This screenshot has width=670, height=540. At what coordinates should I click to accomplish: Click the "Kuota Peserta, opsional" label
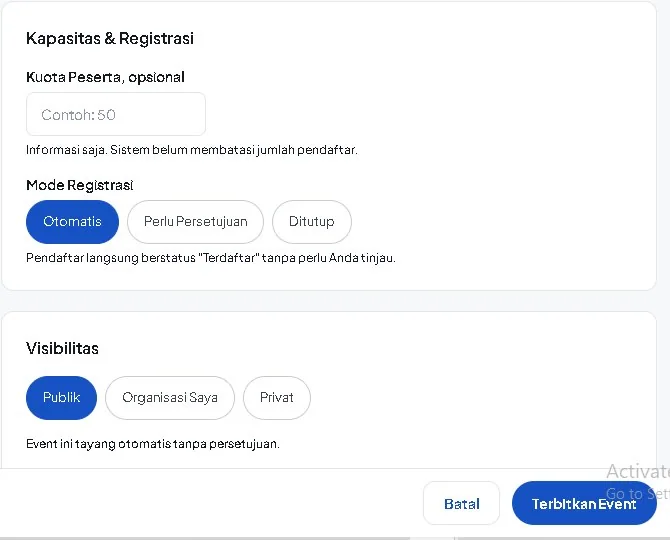coord(105,77)
